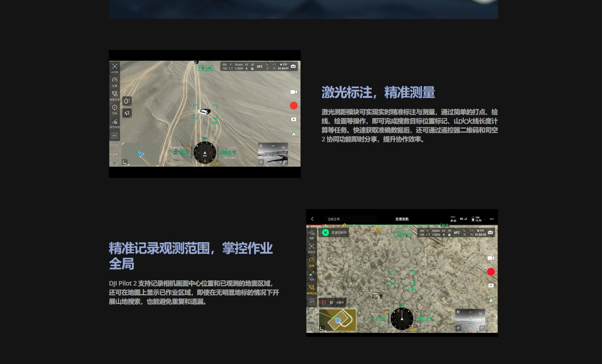Click the 激光标注，精准测量 heading

point(378,92)
